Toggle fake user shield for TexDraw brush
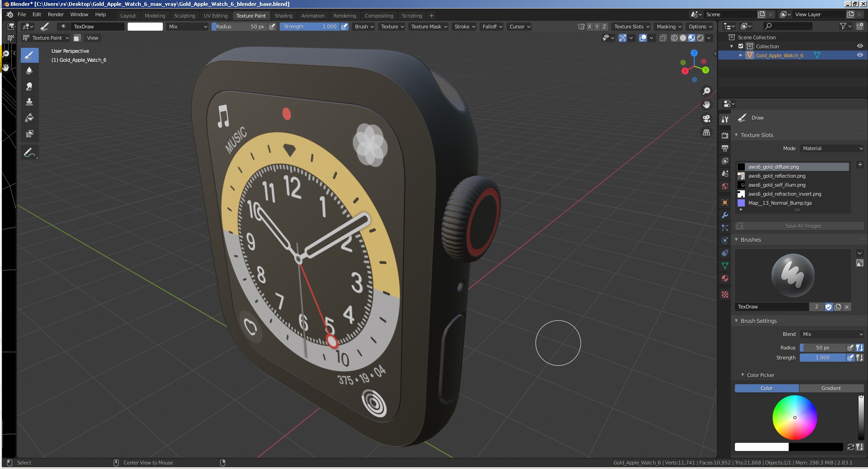868x469 pixels. 829,307
